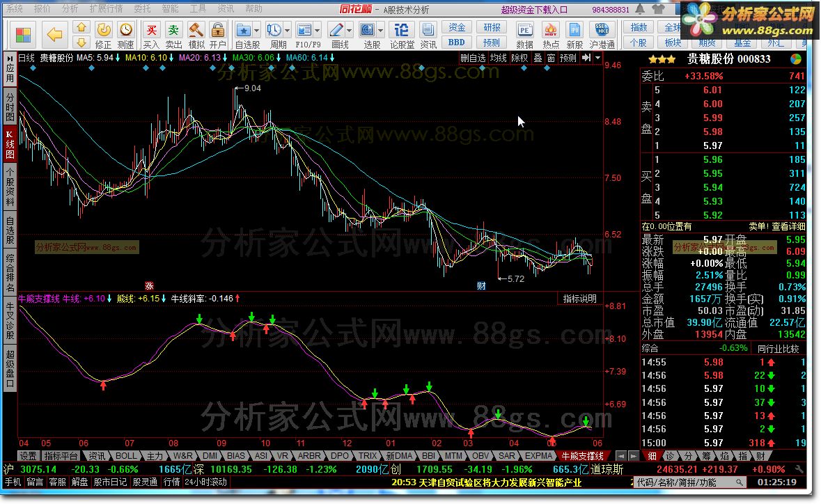This screenshot has width=821, height=504.
Task: Click the 同行业比较 industry comparison button
Action: coord(778,349)
